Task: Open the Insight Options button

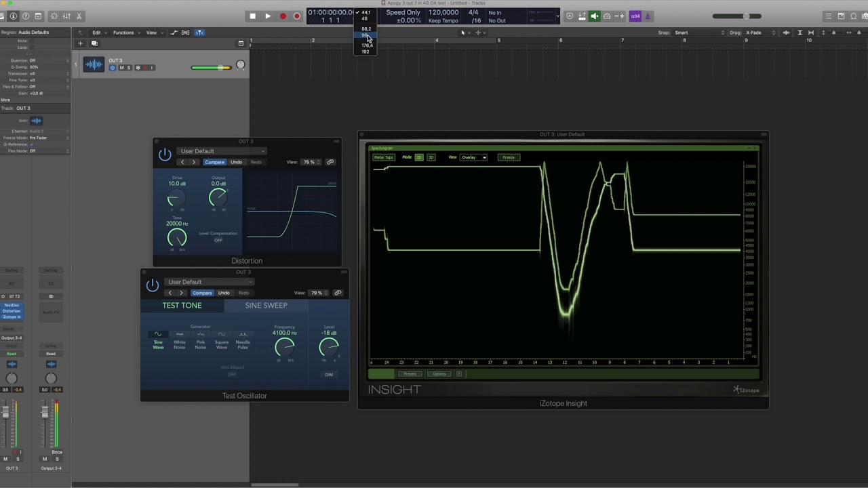Action: point(439,373)
